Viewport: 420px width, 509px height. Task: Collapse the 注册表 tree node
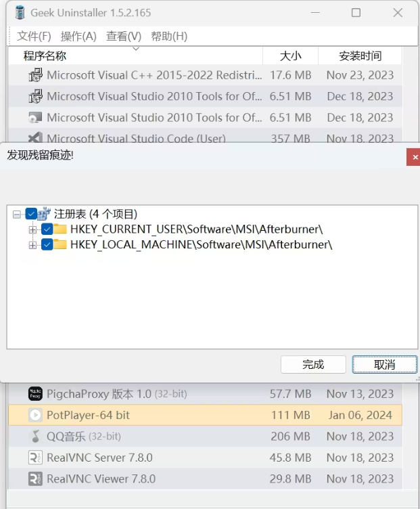pos(17,214)
